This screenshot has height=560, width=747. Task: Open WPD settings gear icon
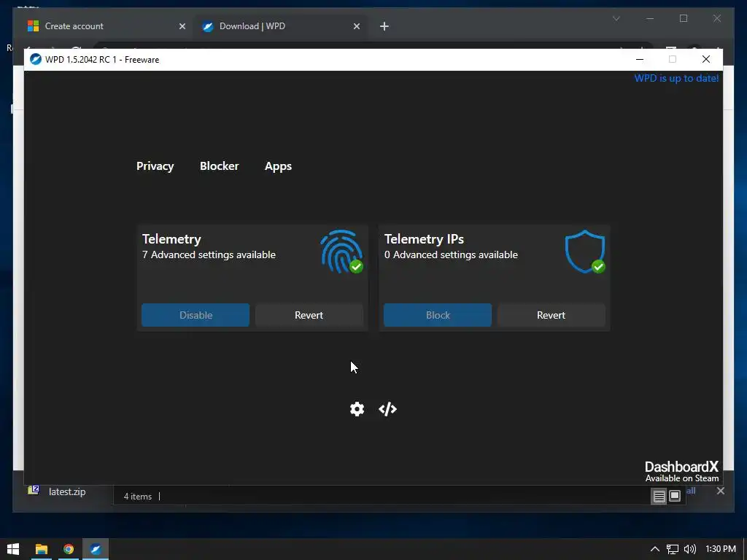[x=357, y=409]
